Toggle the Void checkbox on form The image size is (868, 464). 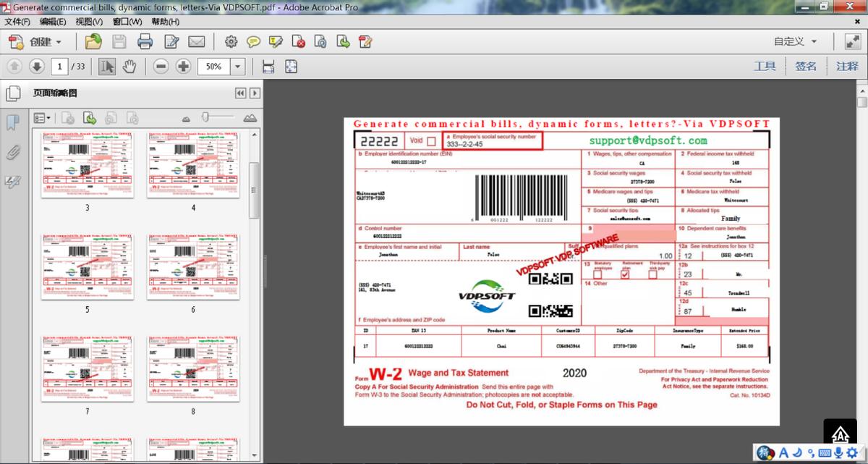(432, 141)
